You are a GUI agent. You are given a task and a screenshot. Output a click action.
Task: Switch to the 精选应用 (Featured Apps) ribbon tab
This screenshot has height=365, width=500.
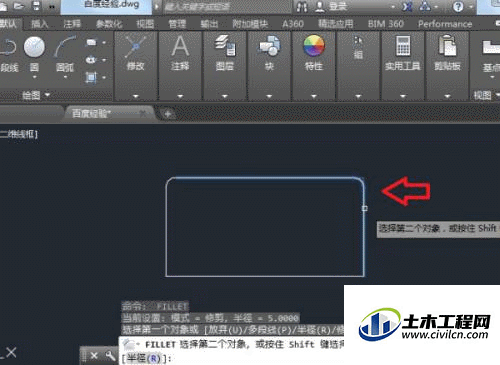[335, 24]
